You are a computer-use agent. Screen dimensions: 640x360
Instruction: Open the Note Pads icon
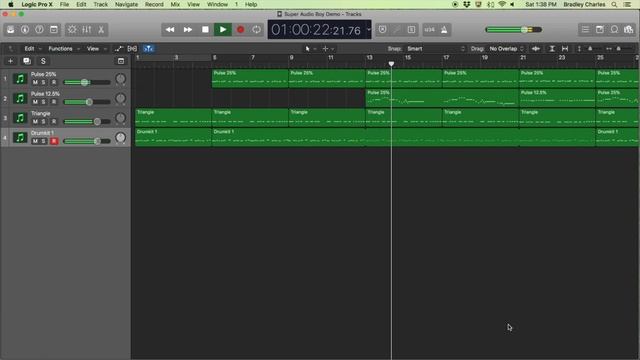click(x=600, y=29)
